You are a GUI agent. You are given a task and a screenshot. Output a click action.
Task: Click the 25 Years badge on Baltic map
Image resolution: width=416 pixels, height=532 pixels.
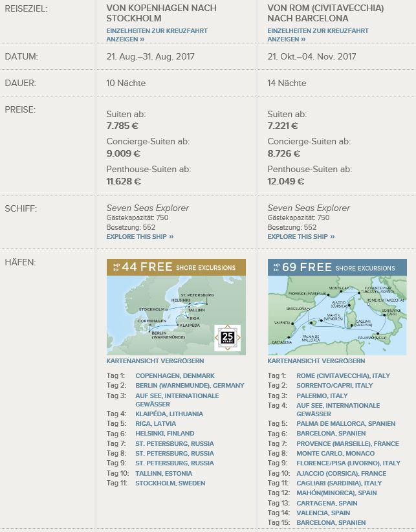click(x=227, y=337)
